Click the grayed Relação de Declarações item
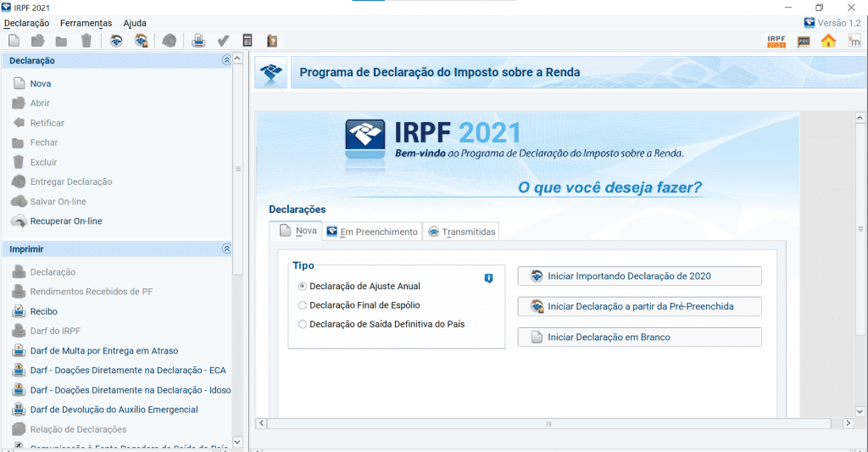 78,429
